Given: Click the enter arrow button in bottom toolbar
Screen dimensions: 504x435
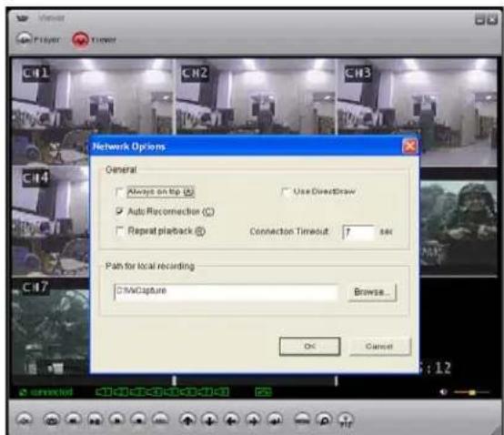Looking at the screenshot, I should point(275,420).
